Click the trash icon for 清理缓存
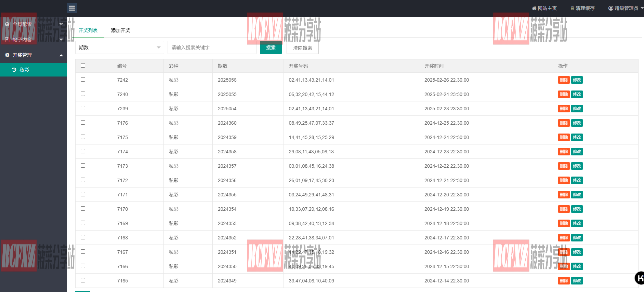This screenshot has width=644, height=292. pos(572,8)
